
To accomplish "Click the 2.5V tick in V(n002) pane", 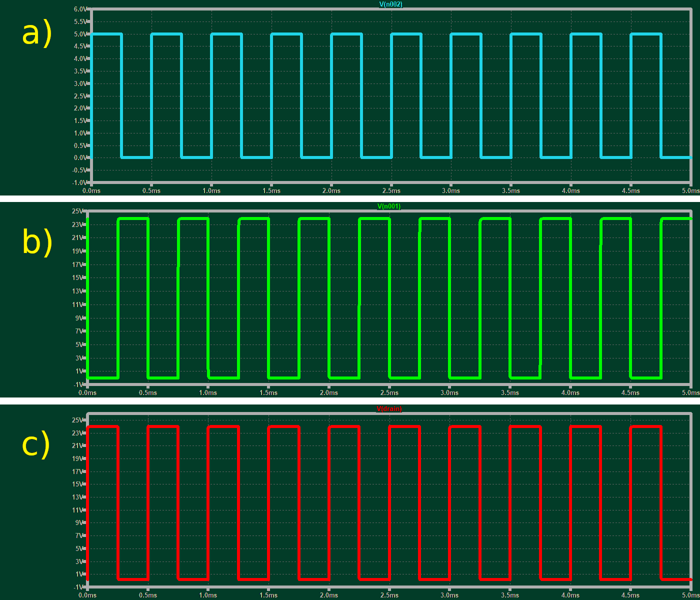I will (81, 96).
